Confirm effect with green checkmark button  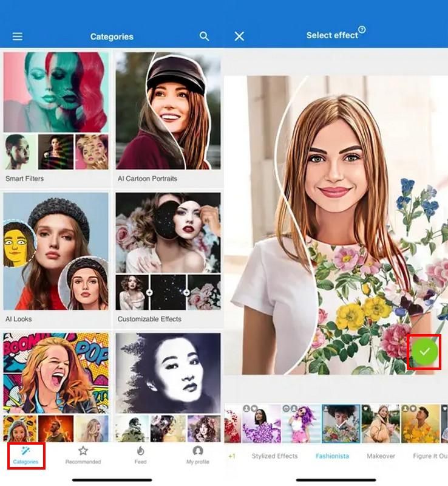click(x=424, y=352)
